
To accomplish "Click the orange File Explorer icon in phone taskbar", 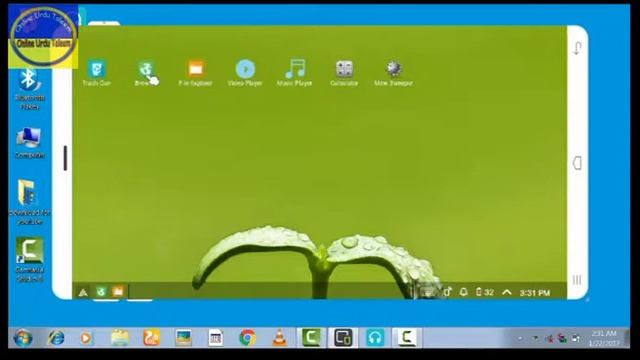I will click(118, 291).
